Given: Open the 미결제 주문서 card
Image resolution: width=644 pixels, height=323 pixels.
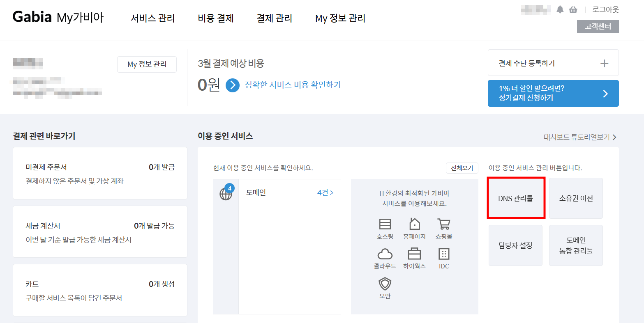Looking at the screenshot, I should (100, 173).
